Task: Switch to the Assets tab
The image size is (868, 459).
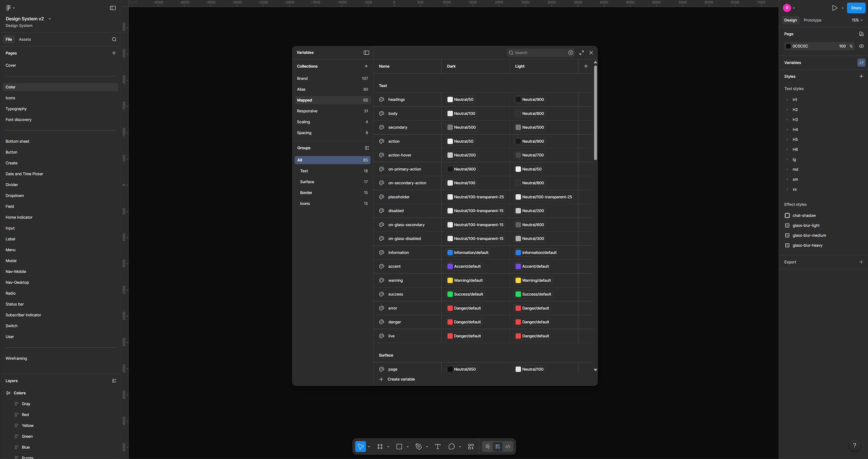Action: (x=25, y=39)
